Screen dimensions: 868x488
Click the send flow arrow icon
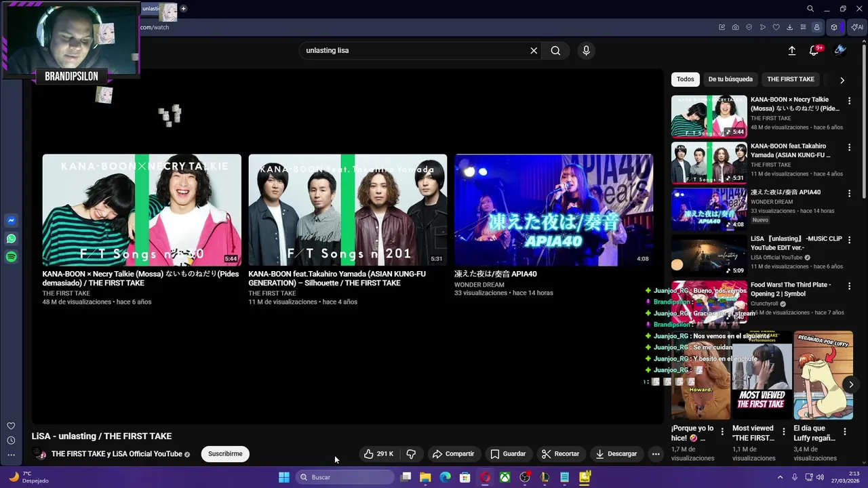tap(762, 27)
